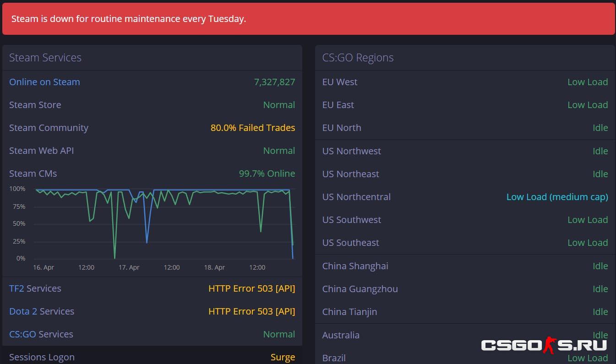
Task: Click the EU West Low Load status
Action: click(588, 82)
